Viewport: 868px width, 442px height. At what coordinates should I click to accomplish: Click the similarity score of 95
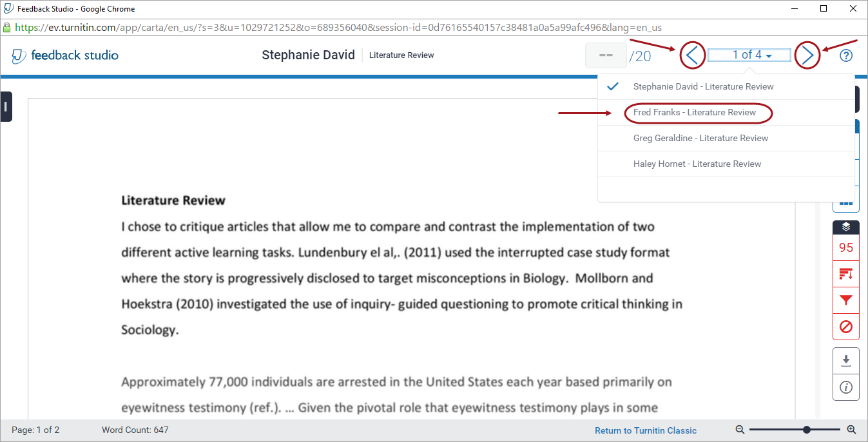pos(845,247)
